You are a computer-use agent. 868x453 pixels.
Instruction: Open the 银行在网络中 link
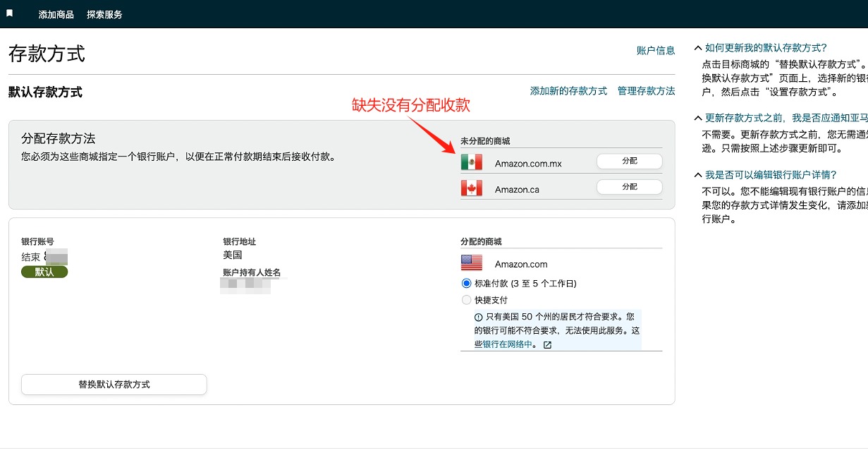point(508,344)
